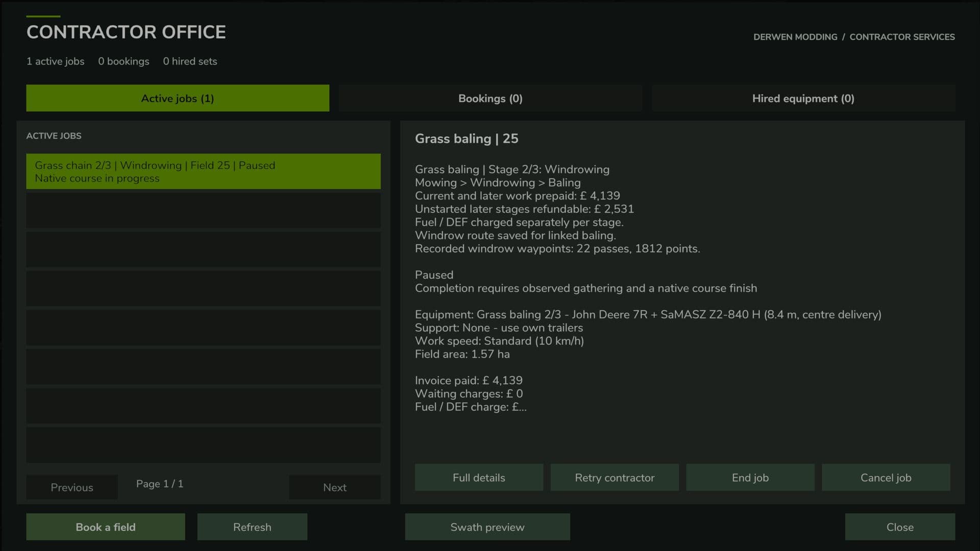Go to Previous page of jobs

(72, 487)
